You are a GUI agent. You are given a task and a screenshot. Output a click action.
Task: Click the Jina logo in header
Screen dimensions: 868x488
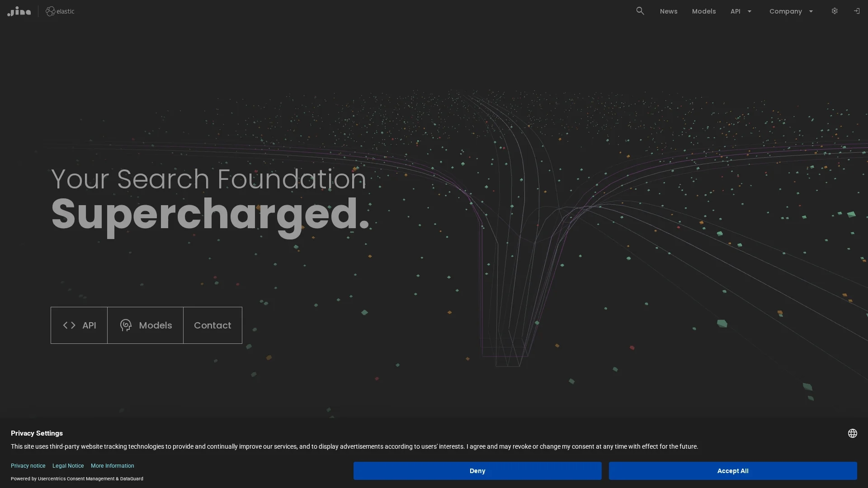[x=19, y=11]
